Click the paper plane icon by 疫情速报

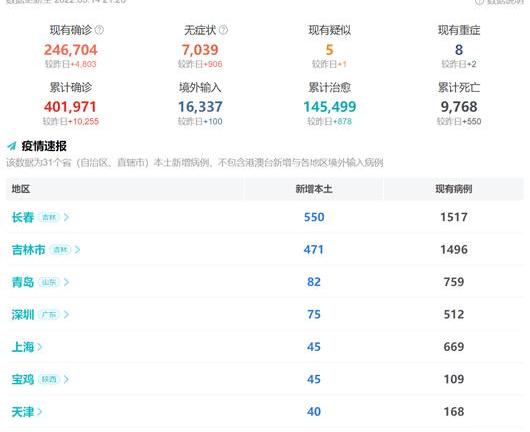pos(12,146)
